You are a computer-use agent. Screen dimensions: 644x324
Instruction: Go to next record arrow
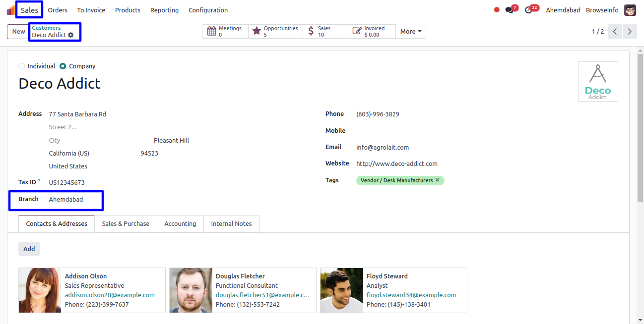coord(629,32)
